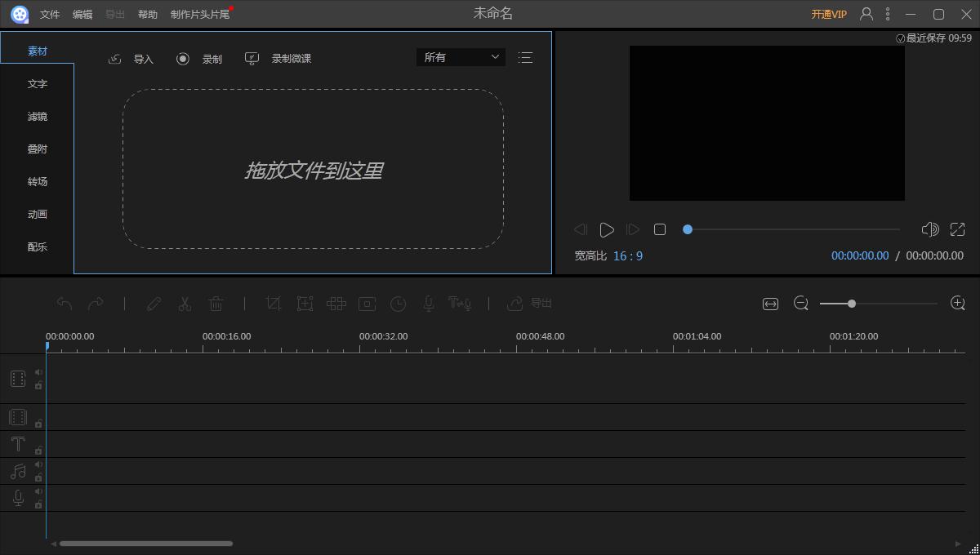Switch the media list view mode
The width and height of the screenshot is (980, 555).
click(525, 57)
